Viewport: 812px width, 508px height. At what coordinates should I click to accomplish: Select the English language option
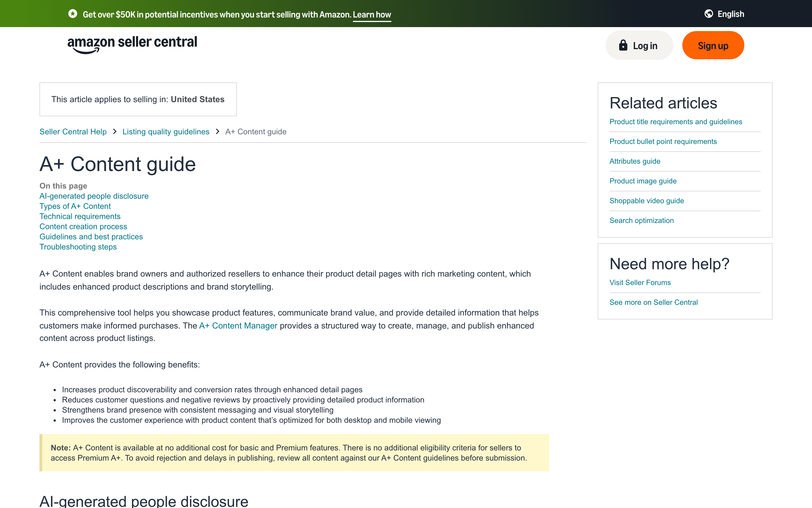click(x=731, y=14)
